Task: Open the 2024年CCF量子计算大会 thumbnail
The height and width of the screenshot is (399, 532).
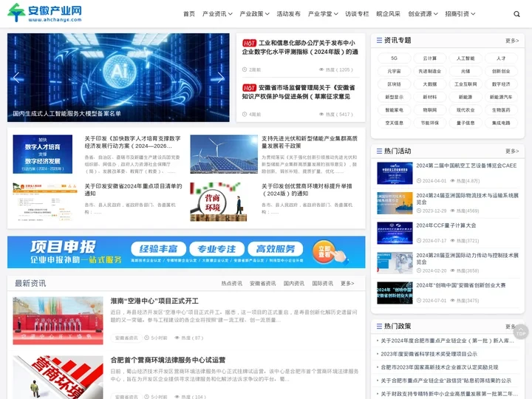Action: (x=395, y=233)
